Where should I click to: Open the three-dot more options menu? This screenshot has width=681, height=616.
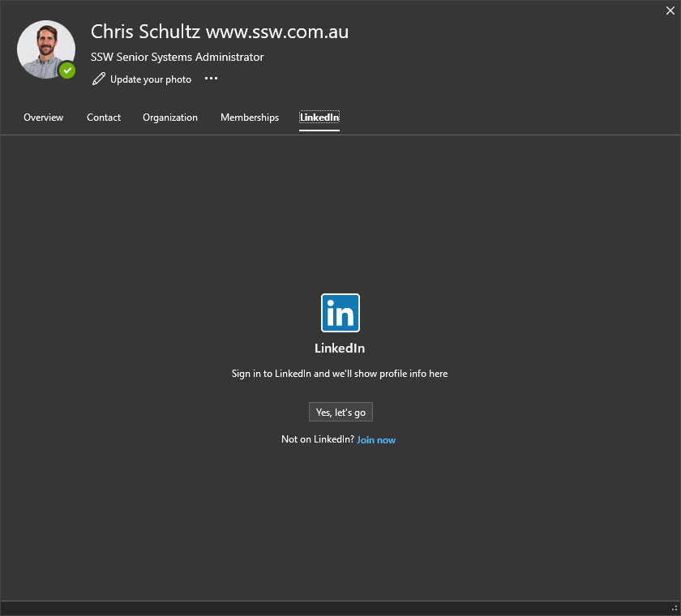pos(211,79)
